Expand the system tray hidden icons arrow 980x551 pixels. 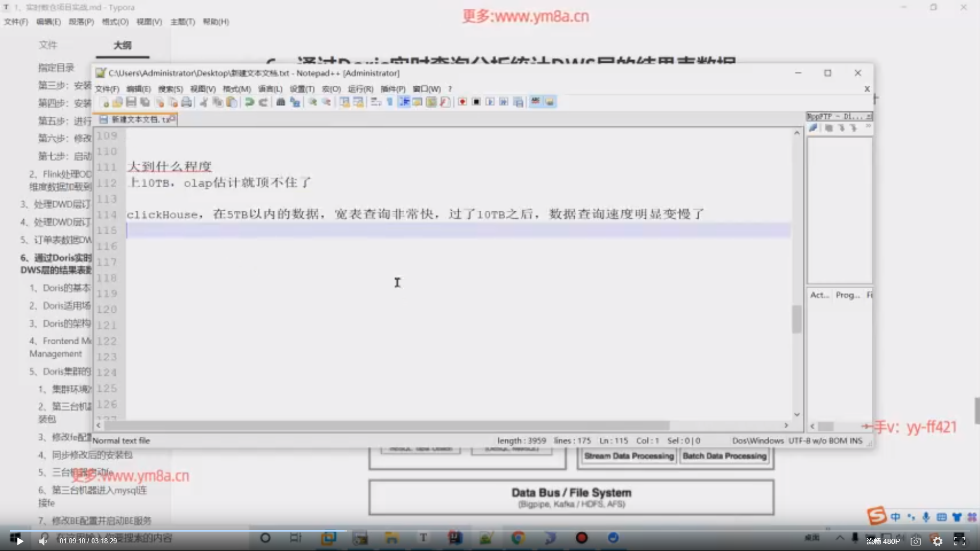coord(840,538)
